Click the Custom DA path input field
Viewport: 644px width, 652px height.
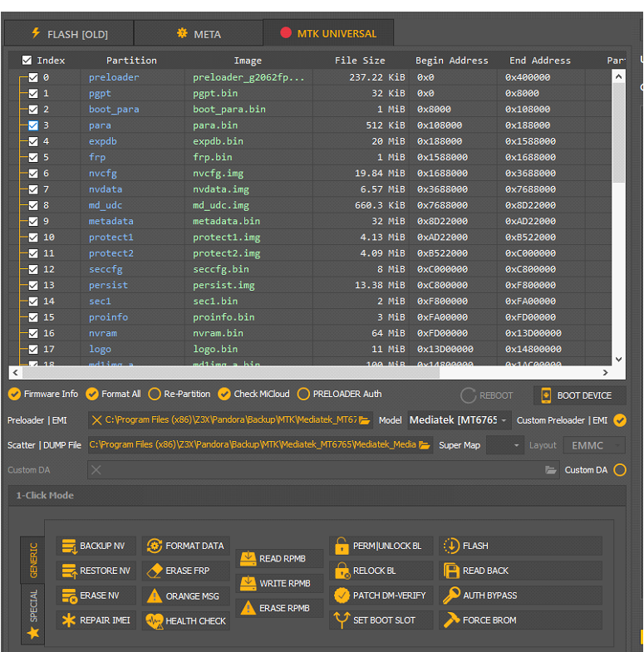pos(323,470)
